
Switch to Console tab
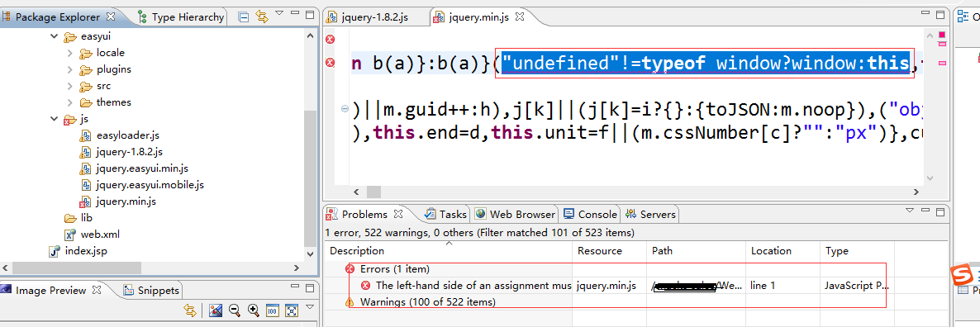coord(590,214)
